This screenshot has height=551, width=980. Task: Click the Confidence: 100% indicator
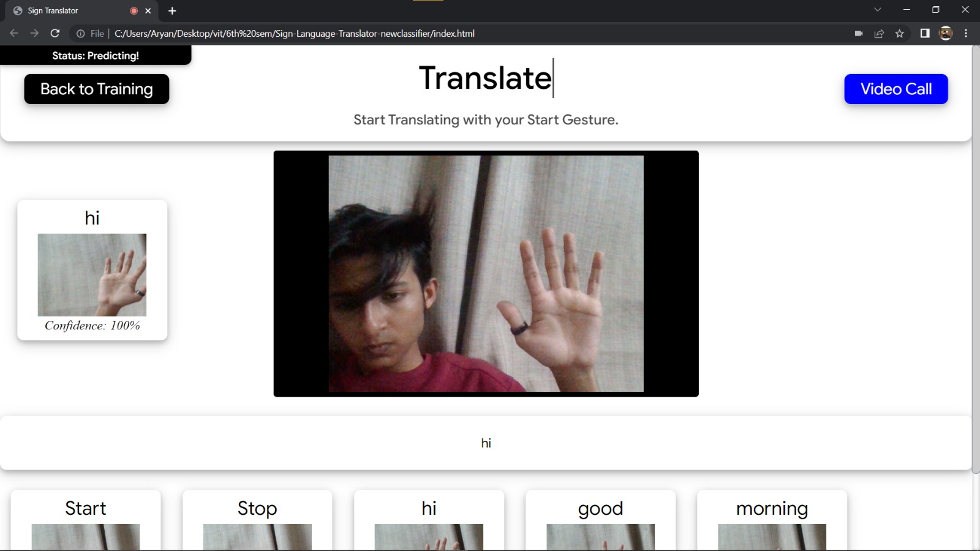click(x=92, y=325)
